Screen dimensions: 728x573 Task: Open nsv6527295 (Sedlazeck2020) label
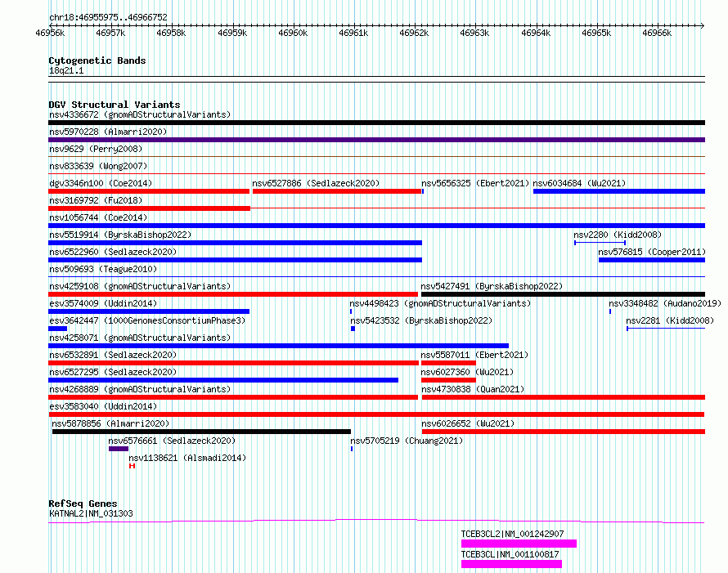[x=113, y=372]
